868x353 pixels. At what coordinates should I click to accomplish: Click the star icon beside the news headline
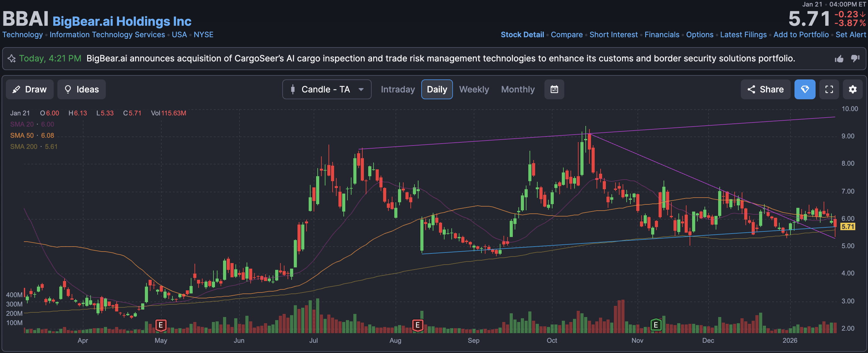point(11,59)
